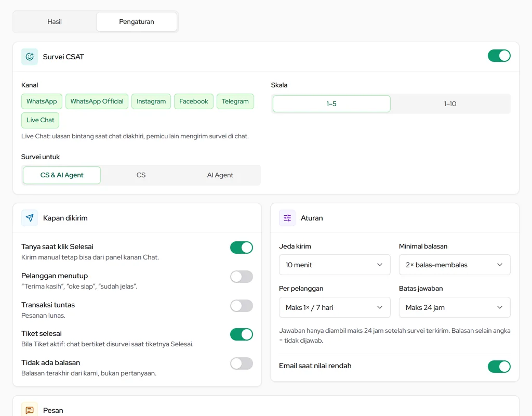Choose the 1–10 scale option
Screen dimensions: 532x416
(x=450, y=103)
